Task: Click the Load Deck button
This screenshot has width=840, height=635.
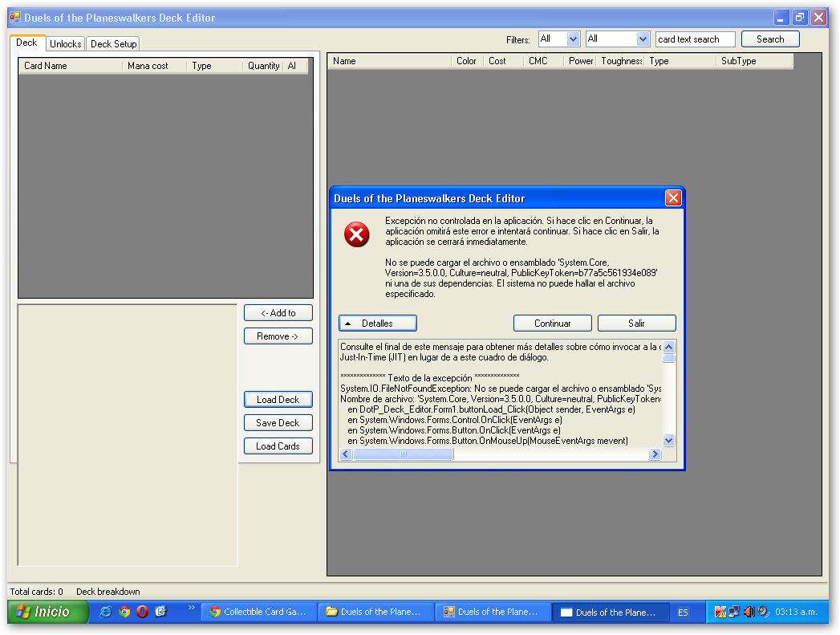Action: pos(278,400)
